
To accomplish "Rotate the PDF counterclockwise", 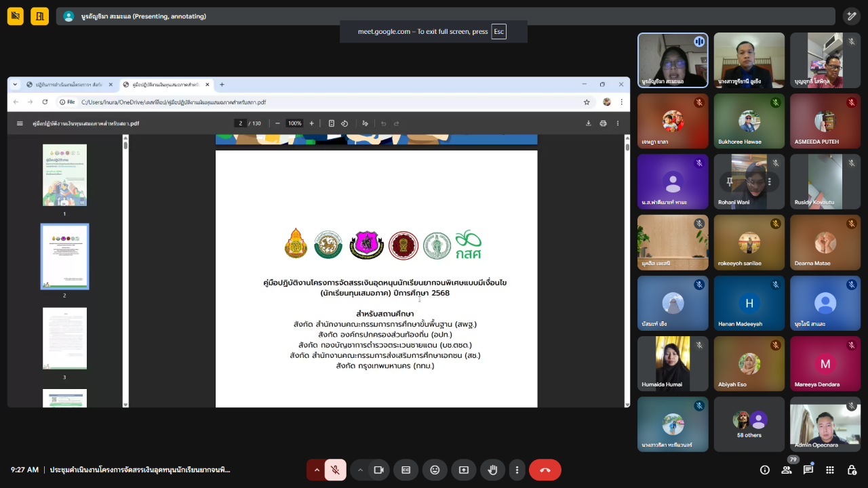I will click(x=344, y=123).
